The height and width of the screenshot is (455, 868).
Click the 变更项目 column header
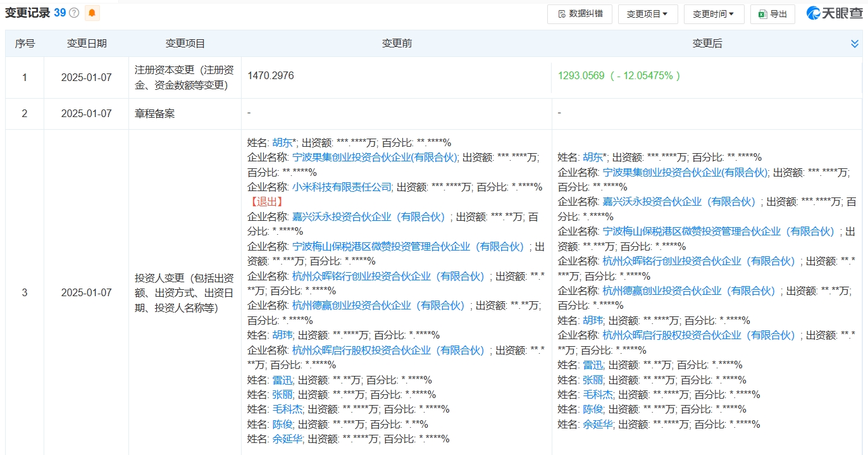[x=185, y=44]
